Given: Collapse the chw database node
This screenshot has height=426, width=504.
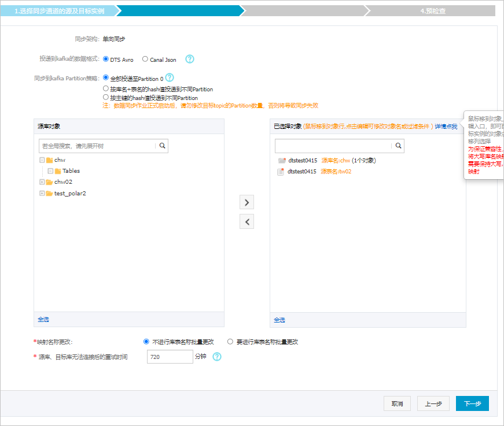Looking at the screenshot, I should point(42,160).
